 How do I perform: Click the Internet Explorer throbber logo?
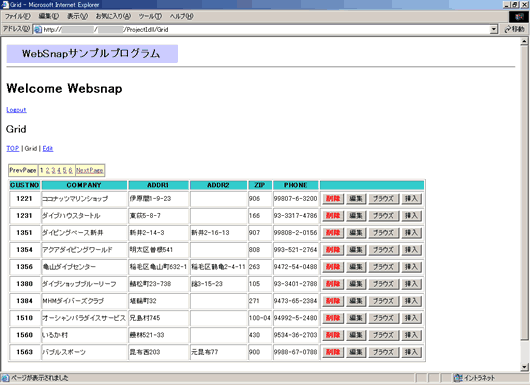tap(519, 17)
